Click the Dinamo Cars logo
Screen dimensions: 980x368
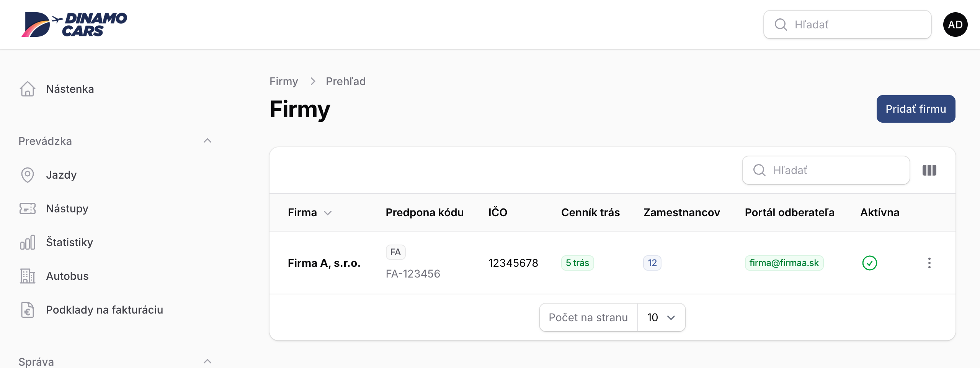(74, 25)
